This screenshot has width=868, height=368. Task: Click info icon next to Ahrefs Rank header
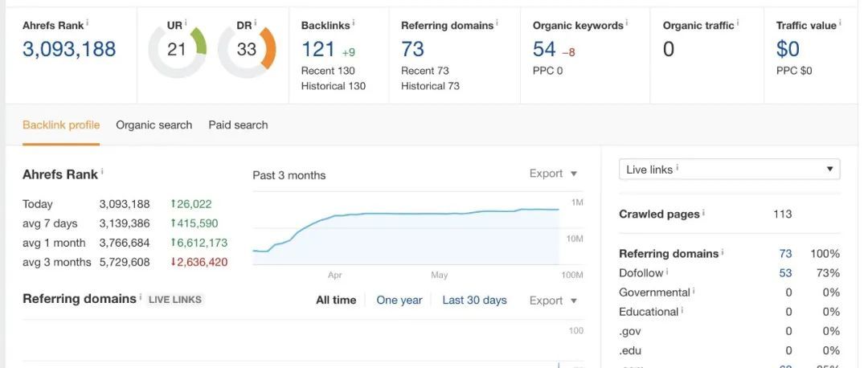(88, 22)
